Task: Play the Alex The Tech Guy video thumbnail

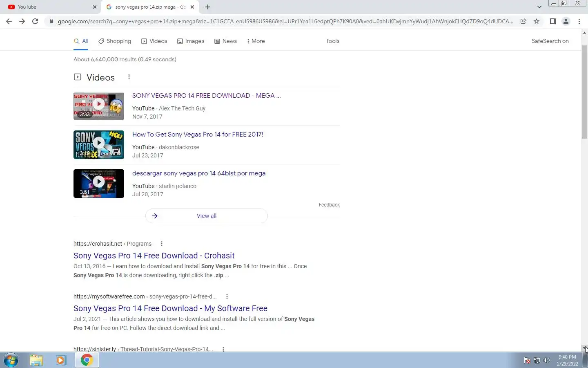Action: pos(99,106)
